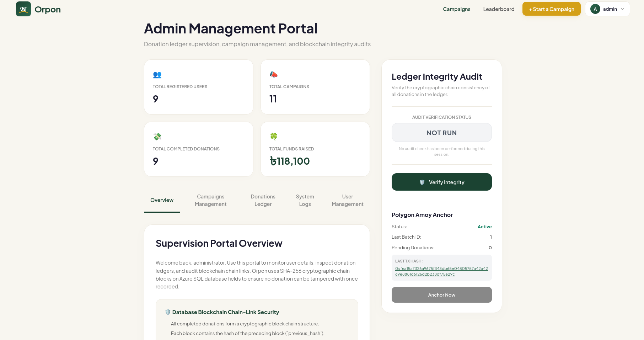Viewport: 644px width, 340px height.
Task: Click the TOTAL REGISTERED USERS label
Action: (180, 86)
